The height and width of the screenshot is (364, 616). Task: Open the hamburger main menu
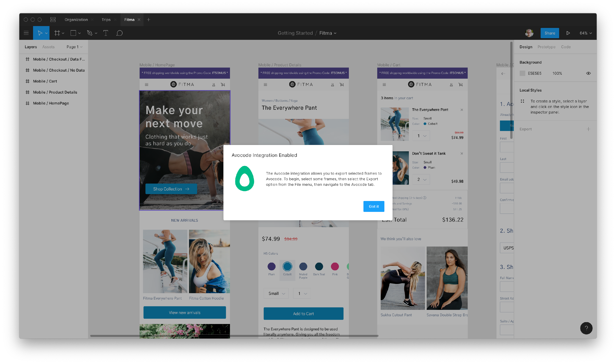point(26,33)
